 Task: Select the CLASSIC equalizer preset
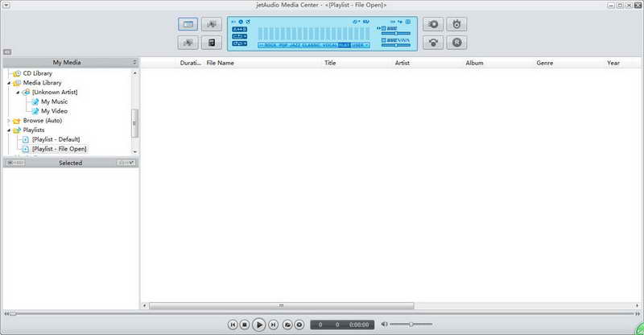pyautogui.click(x=312, y=45)
